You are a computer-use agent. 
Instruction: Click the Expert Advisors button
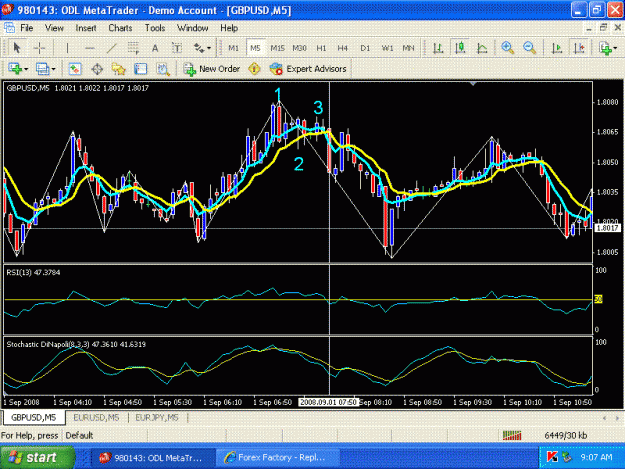tap(308, 69)
